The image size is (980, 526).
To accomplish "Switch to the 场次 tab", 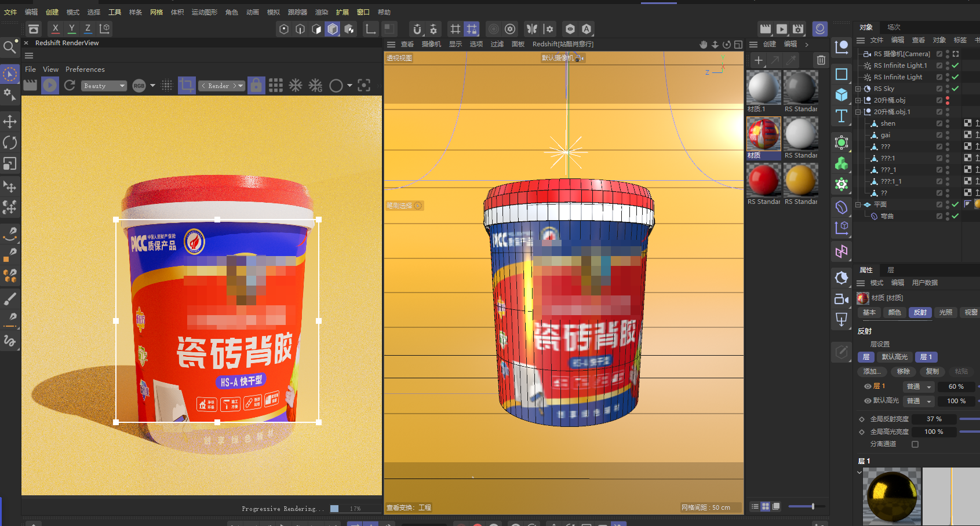I will click(x=894, y=27).
